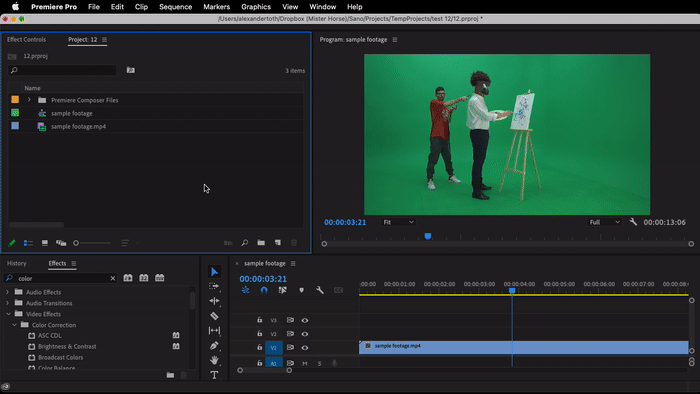Viewport: 700px width, 394px height.
Task: Select the Track Select Forward tool
Action: pyautogui.click(x=214, y=286)
